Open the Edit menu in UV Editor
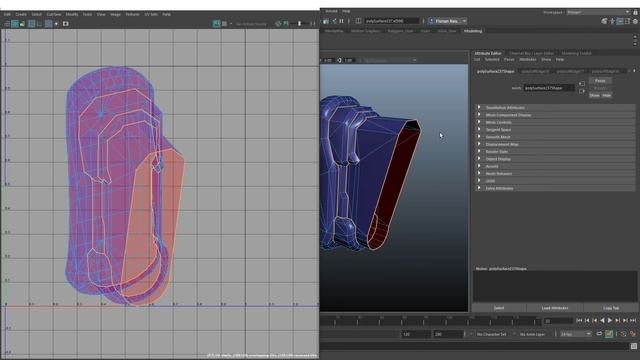 [x=7, y=14]
